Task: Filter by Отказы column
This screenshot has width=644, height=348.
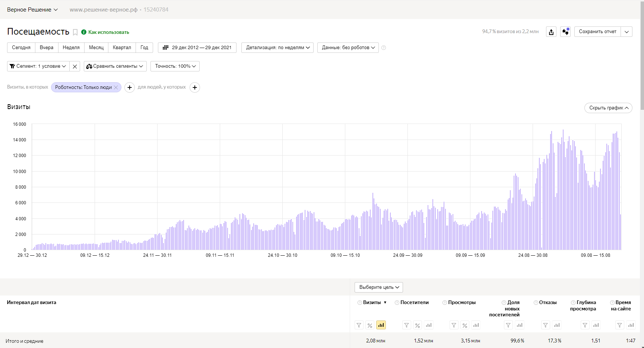Action: coord(546,325)
